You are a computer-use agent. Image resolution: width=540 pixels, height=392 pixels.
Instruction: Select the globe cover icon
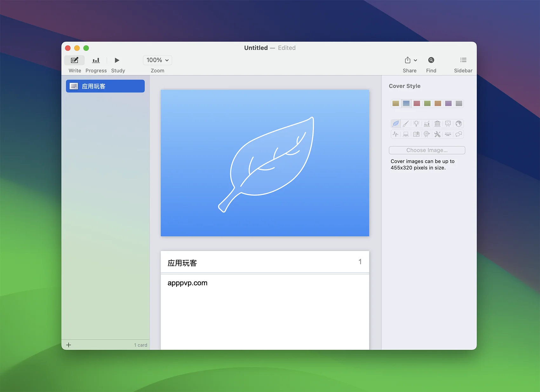pyautogui.click(x=458, y=124)
